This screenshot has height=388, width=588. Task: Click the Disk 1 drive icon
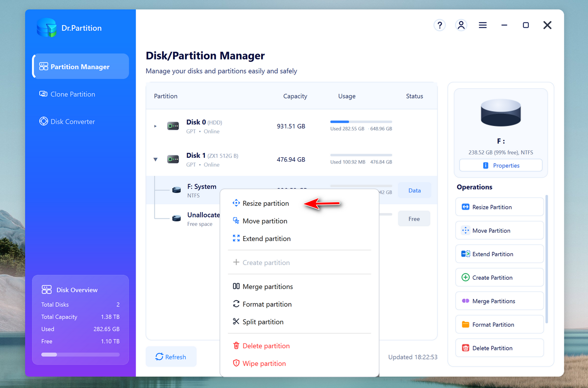point(173,159)
